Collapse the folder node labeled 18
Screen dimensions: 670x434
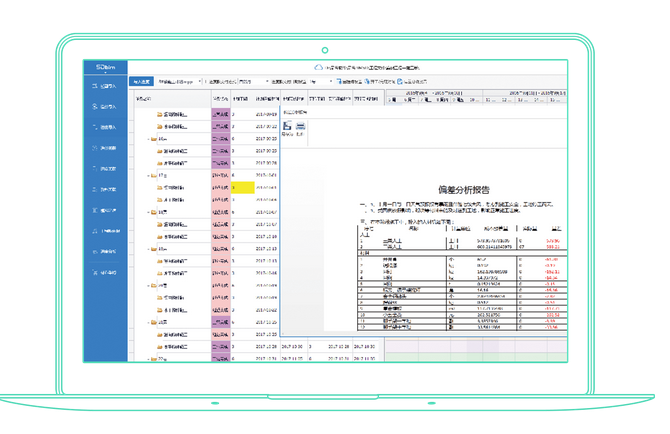pos(148,212)
